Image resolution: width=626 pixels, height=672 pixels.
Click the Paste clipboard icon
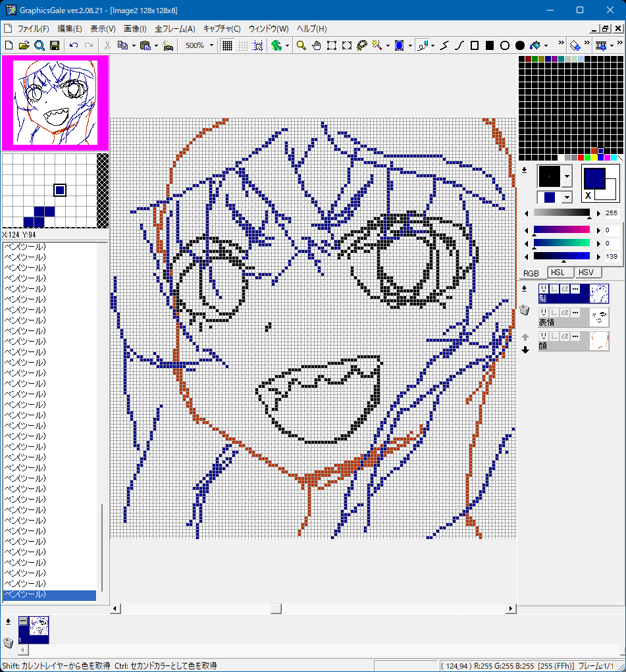pos(145,45)
